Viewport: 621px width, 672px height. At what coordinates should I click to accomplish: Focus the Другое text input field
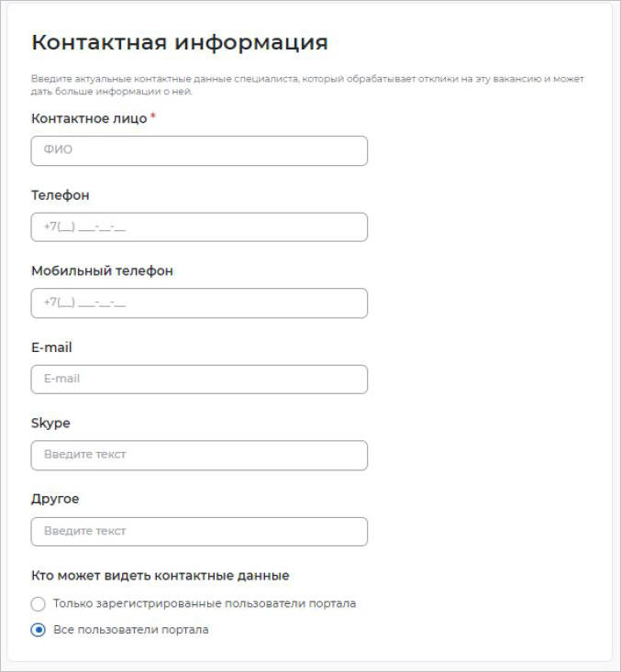click(199, 532)
